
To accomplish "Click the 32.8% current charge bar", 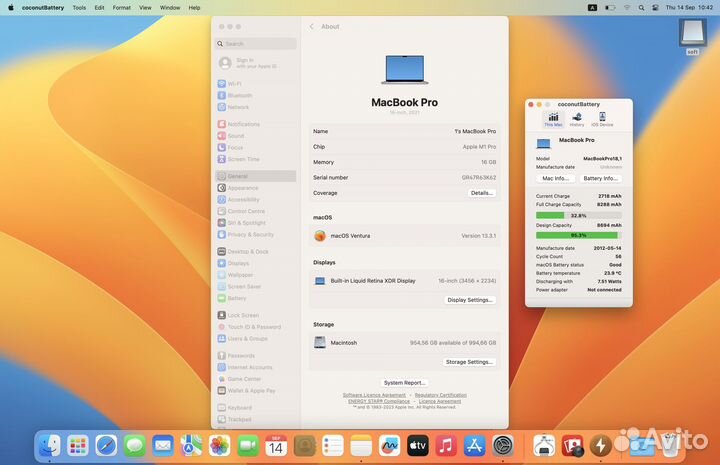I will pos(579,215).
